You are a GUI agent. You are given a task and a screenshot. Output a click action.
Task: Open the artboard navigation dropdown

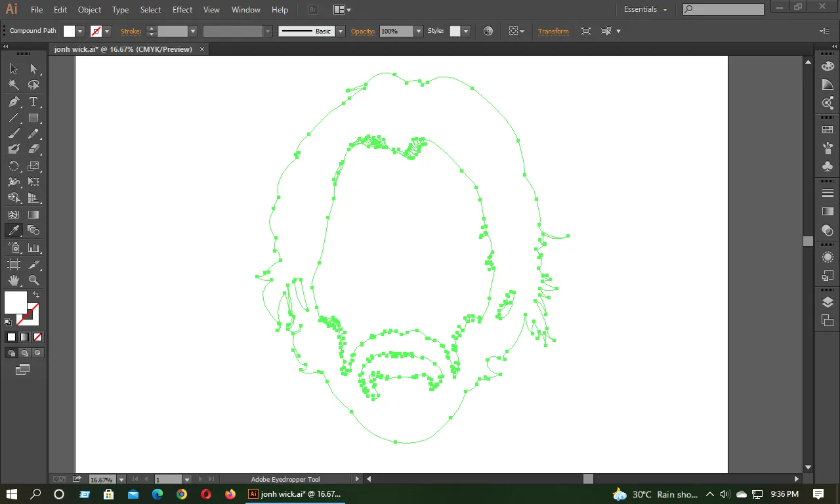point(187,480)
